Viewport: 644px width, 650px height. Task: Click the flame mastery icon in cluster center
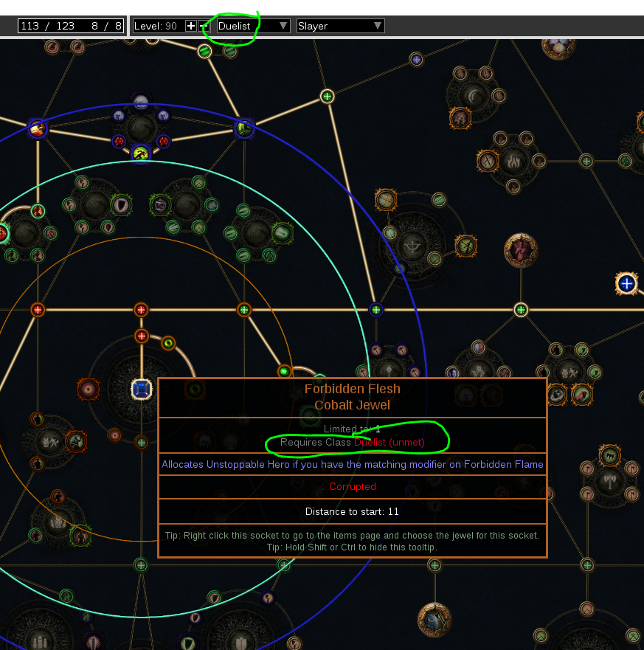click(513, 161)
